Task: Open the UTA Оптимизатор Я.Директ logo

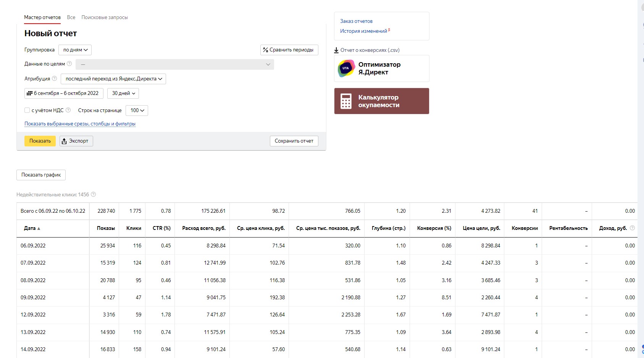Action: tap(346, 68)
